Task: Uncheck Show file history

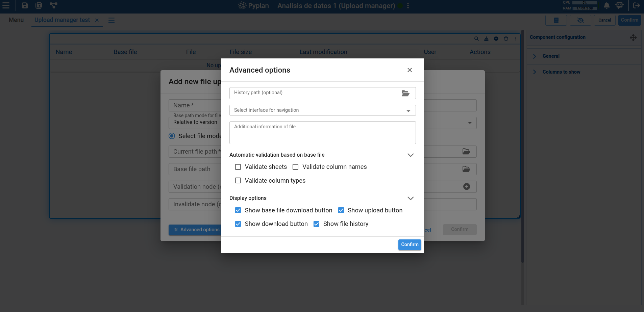Action: pyautogui.click(x=316, y=224)
